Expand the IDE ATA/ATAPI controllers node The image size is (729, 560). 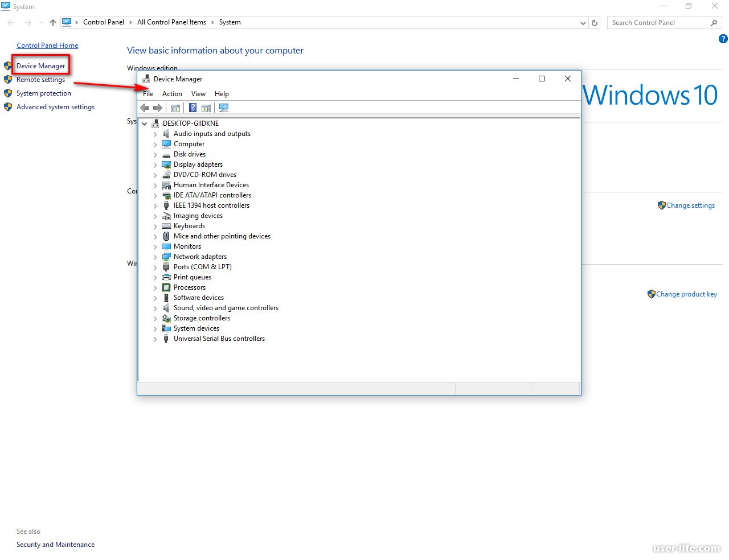(x=155, y=196)
